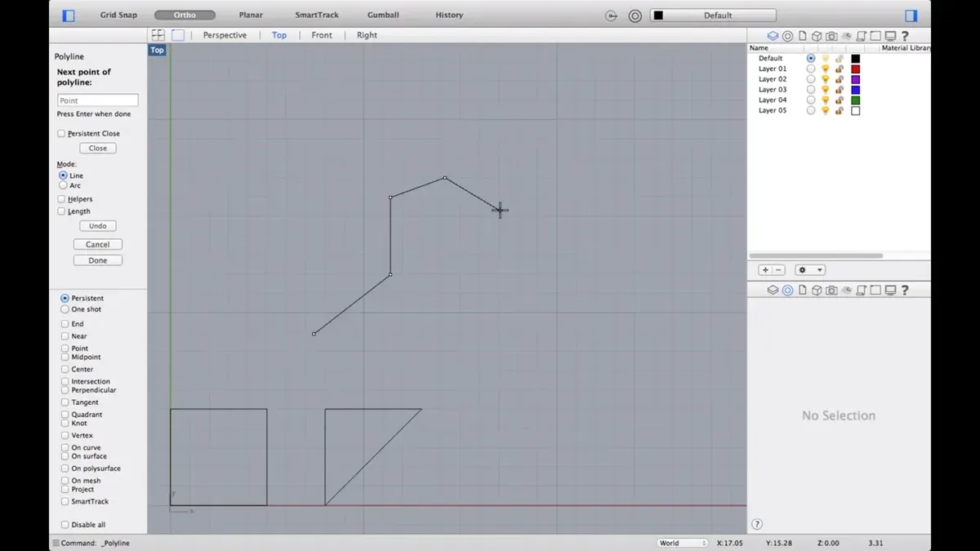Toggle the left sidebar panel icon
980x551 pixels.
(x=69, y=16)
